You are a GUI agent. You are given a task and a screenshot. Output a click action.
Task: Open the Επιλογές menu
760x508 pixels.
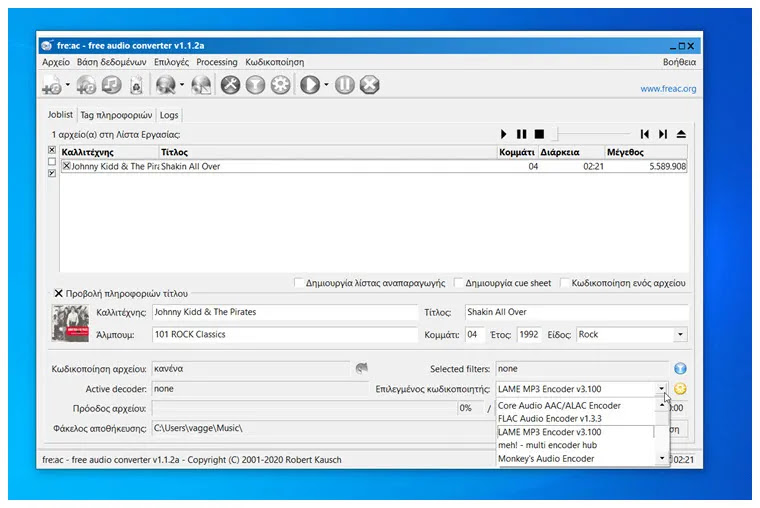[x=171, y=62]
